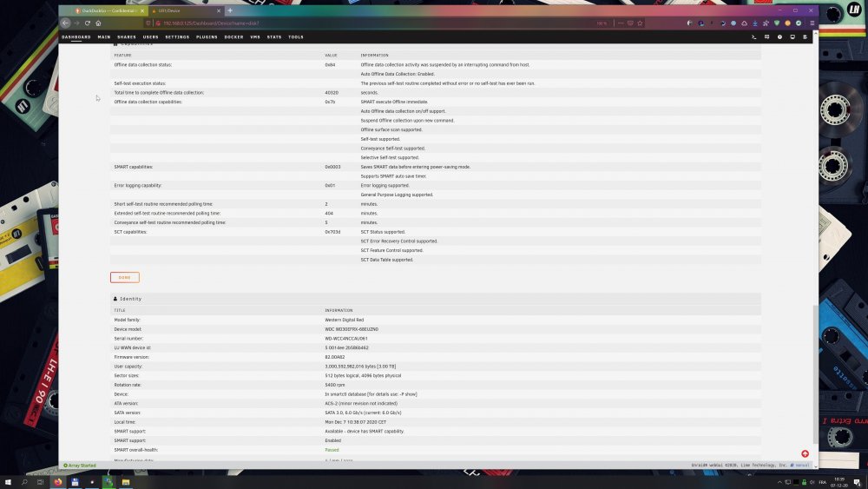Open the SHARES menu

[x=127, y=37]
